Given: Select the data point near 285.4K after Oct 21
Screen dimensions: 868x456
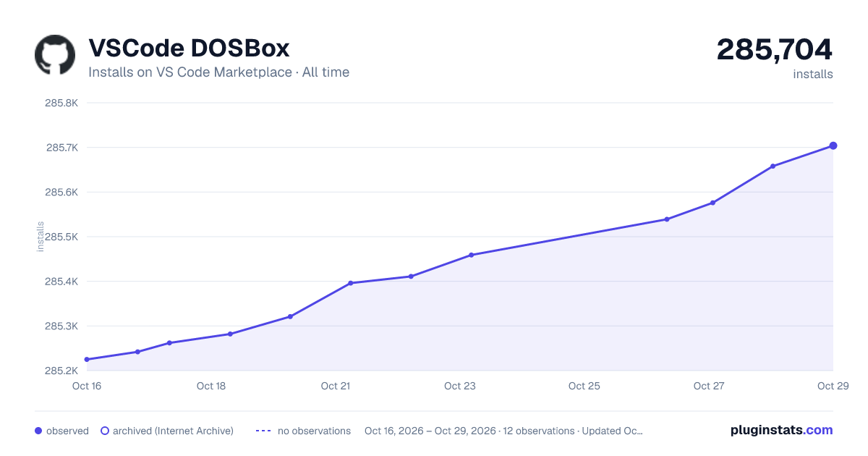Looking at the screenshot, I should [411, 276].
